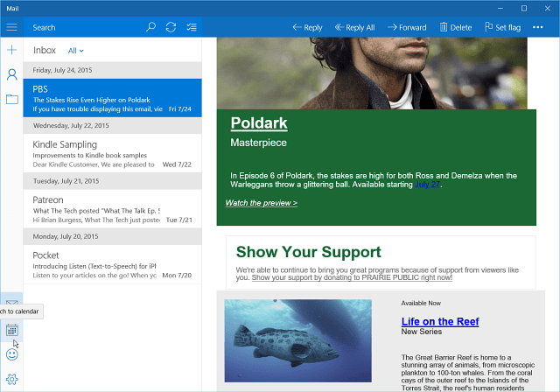This screenshot has height=392, width=560.
Task: Open feedback with the smiley icon
Action: tap(11, 354)
